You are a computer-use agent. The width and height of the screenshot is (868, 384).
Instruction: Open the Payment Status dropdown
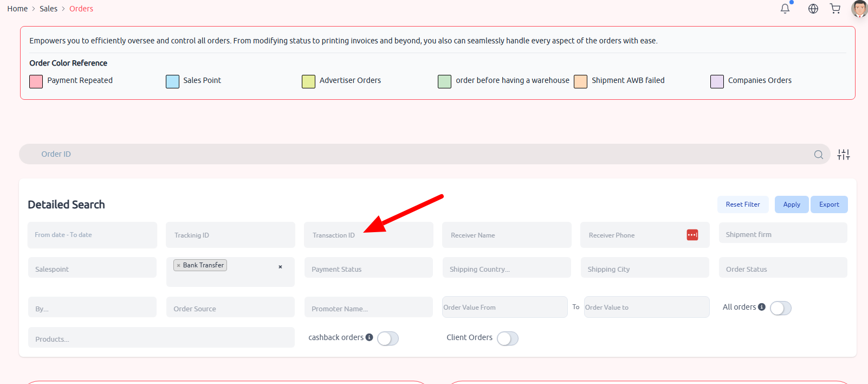tap(368, 267)
